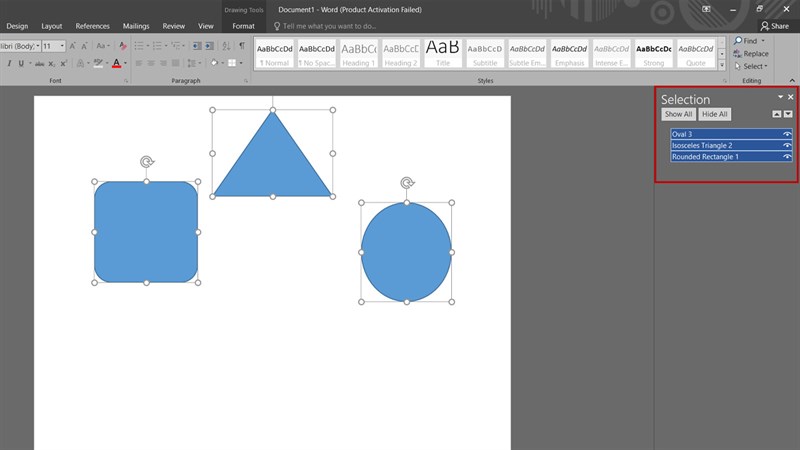This screenshot has height=450, width=800.
Task: Click the rotate handle above the oval
Action: [407, 183]
